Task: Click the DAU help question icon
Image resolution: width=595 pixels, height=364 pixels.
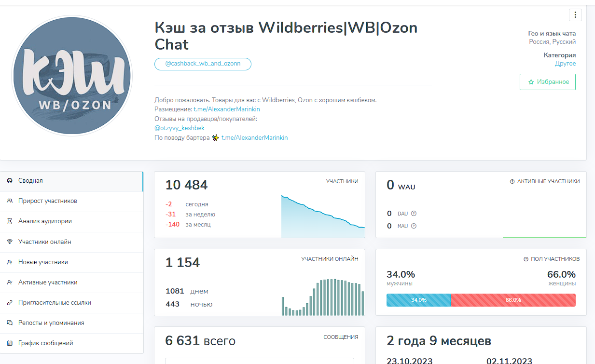Action: pyautogui.click(x=414, y=214)
